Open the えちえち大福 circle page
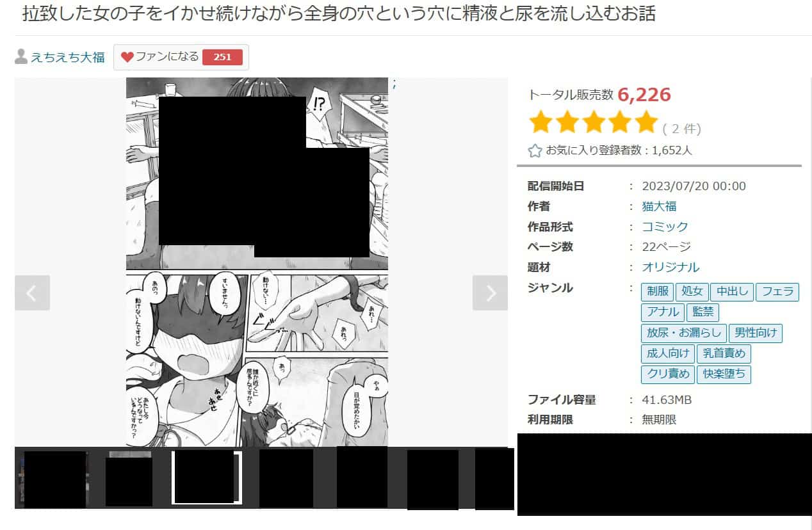Image resolution: width=812 pixels, height=530 pixels. click(68, 57)
